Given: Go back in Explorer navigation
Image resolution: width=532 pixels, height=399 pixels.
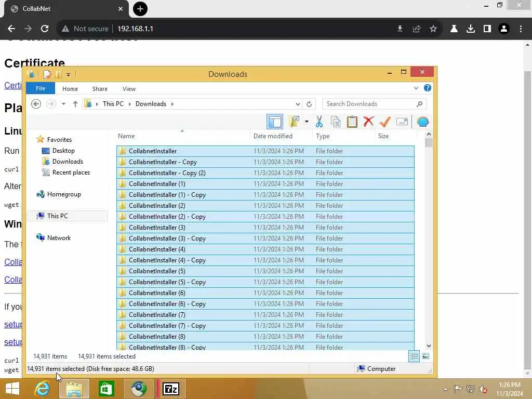Looking at the screenshot, I should [x=36, y=104].
